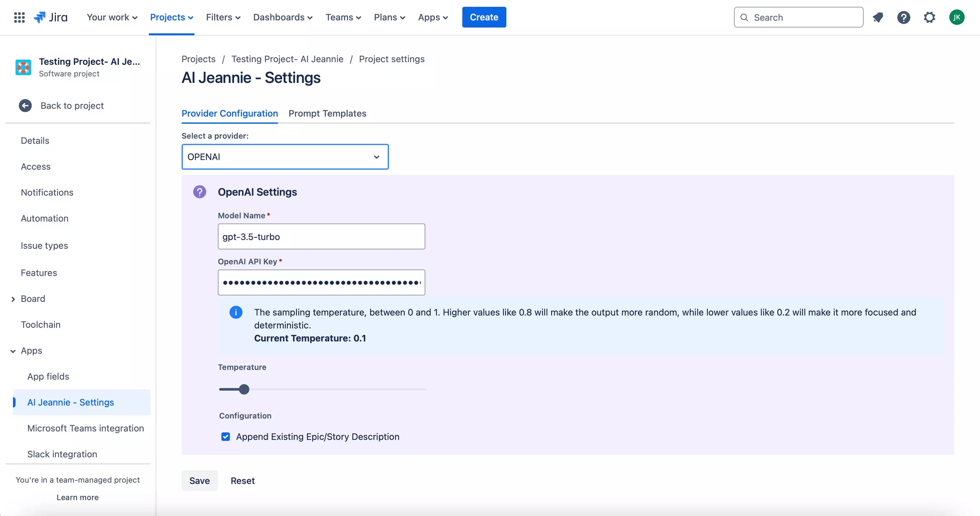Open the Apps dropdown in top navigation
980x516 pixels.
click(433, 17)
